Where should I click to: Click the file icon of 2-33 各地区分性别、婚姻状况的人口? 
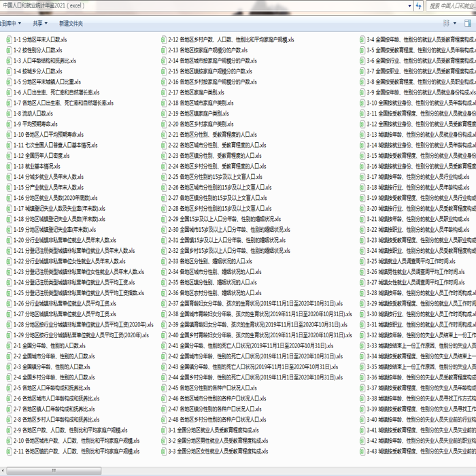point(164,261)
